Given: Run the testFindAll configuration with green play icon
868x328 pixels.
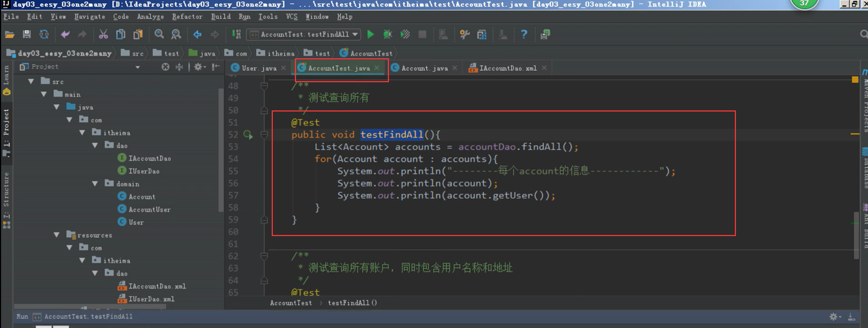Looking at the screenshot, I should 370,34.
